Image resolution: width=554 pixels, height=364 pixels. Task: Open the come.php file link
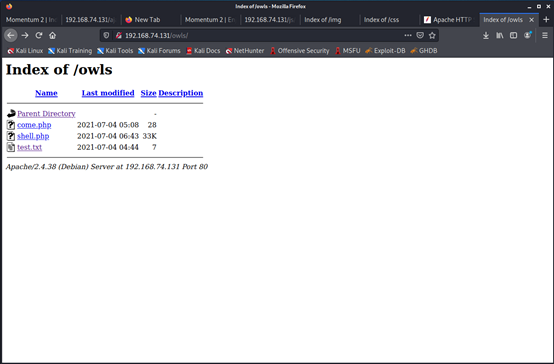click(x=34, y=125)
